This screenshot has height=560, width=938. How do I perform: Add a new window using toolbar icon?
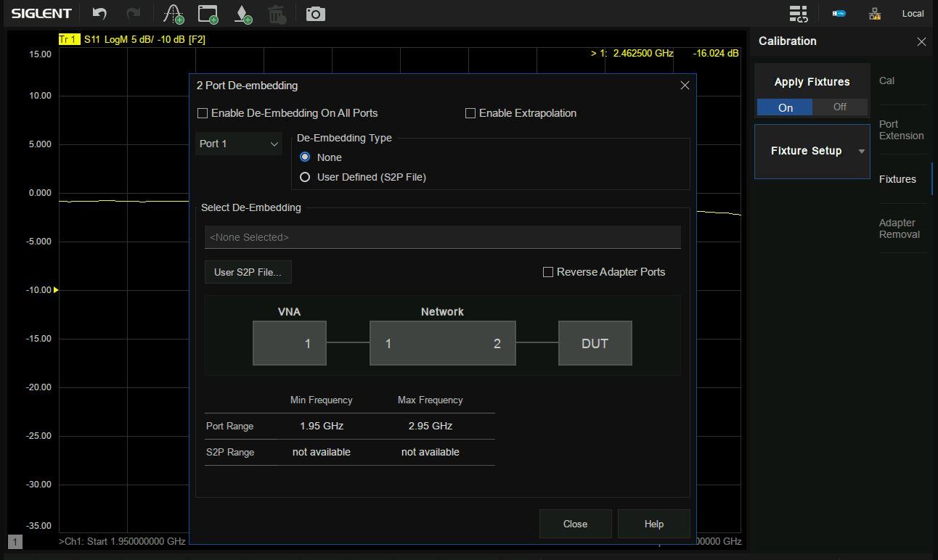point(208,14)
